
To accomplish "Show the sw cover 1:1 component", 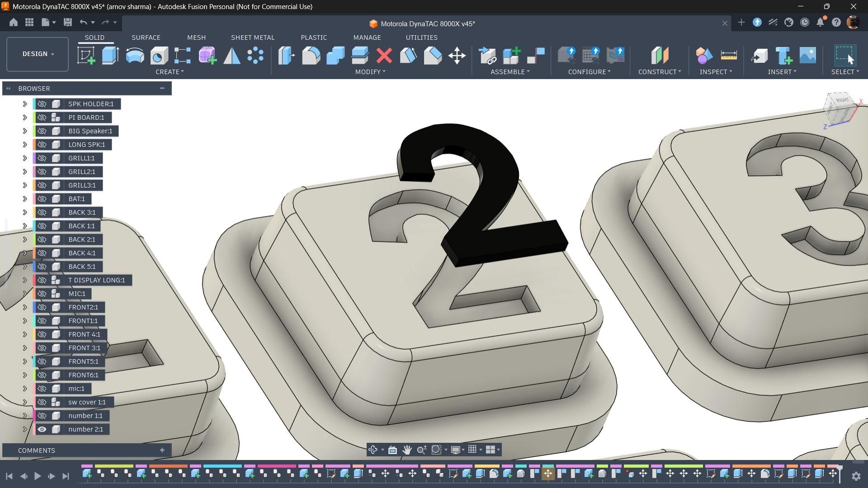I will 42,402.
